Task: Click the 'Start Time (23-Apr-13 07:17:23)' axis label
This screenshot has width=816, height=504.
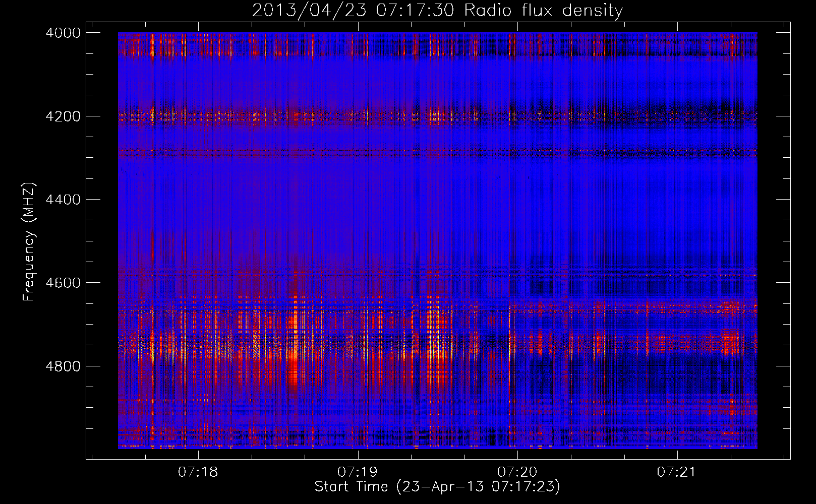Action: coord(437,487)
